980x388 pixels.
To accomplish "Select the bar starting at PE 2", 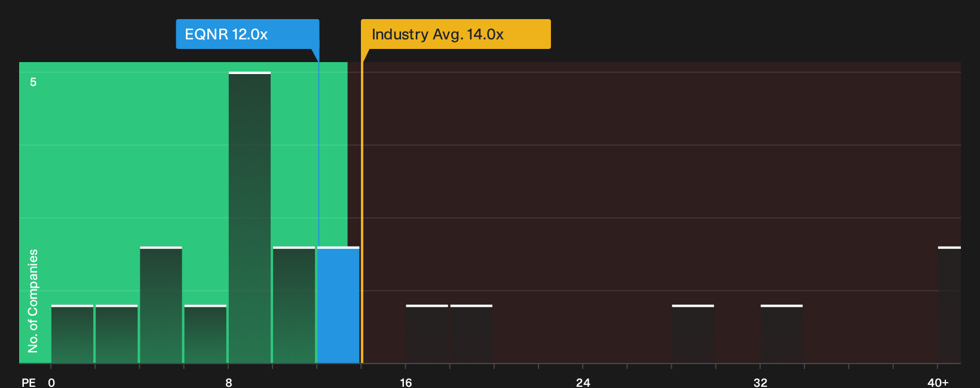I will [x=117, y=334].
